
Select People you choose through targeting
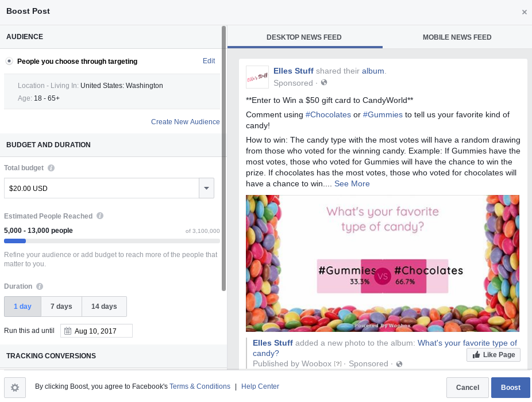click(9, 61)
